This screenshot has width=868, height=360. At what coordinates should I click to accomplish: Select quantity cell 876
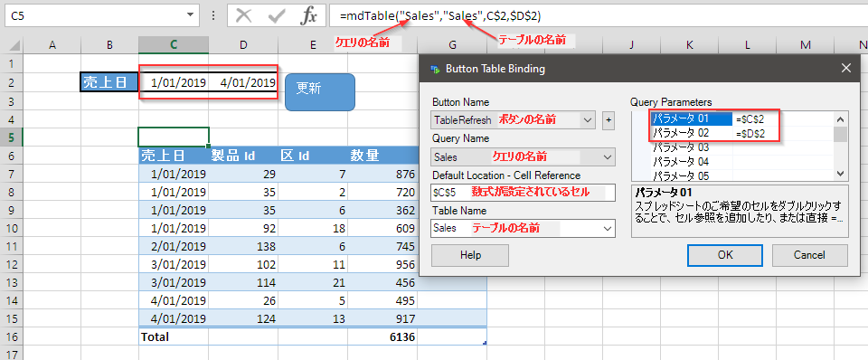pyautogui.click(x=382, y=174)
